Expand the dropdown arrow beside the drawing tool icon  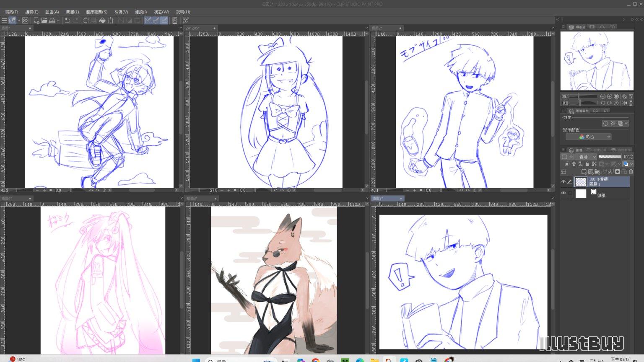(x=18, y=21)
